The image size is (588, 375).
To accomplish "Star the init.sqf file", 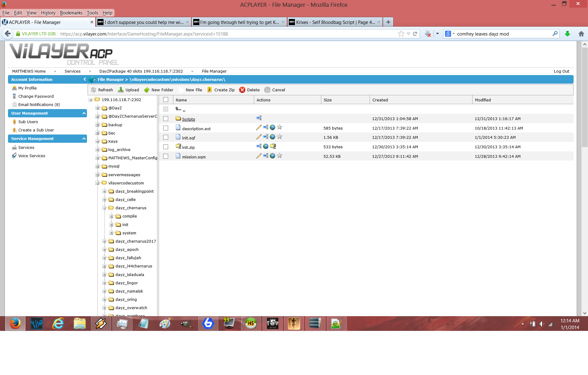I will click(279, 137).
